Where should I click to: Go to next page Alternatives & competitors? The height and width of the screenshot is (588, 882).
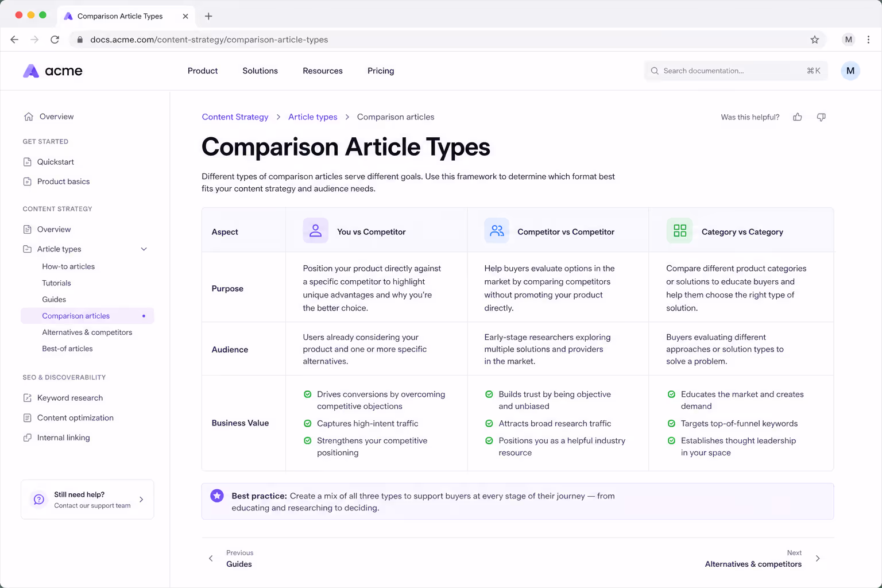click(x=753, y=564)
